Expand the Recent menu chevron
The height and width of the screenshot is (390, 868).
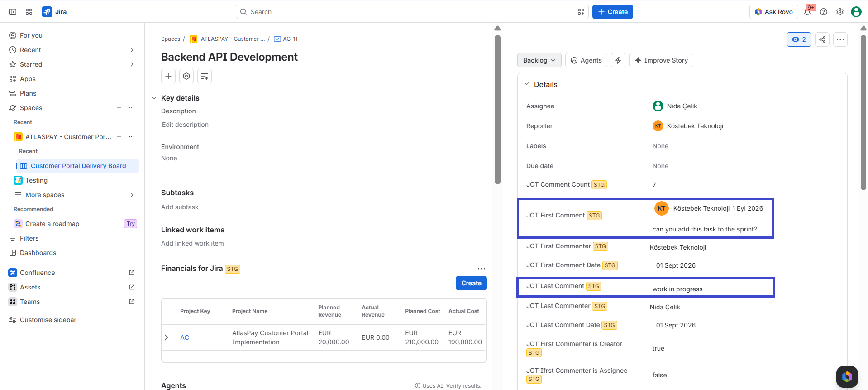132,50
